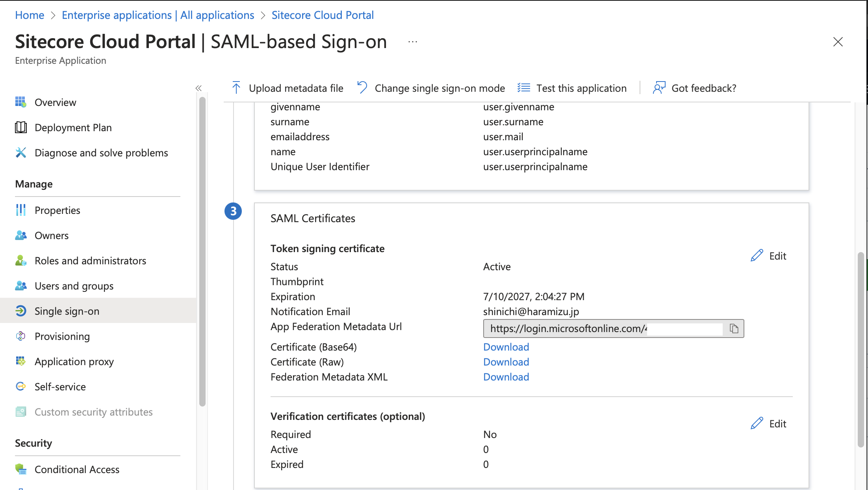Click the Users and groups icon
This screenshot has width=868, height=490.
(21, 286)
